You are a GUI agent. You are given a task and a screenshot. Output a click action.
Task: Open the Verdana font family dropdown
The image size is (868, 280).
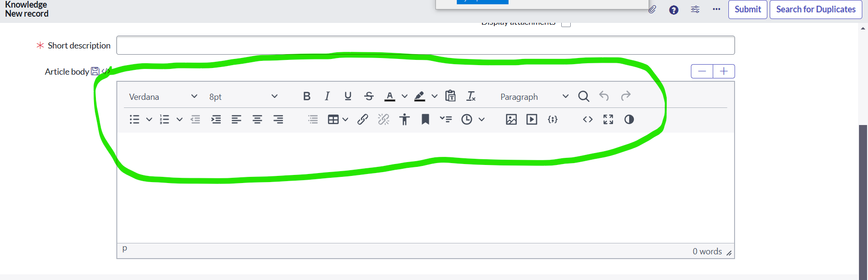(x=163, y=97)
